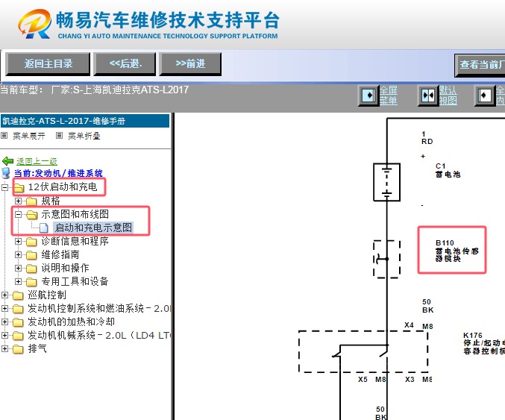The image size is (505, 420).
Task: Expand all menus via 菜单展开
Action: click(29, 136)
